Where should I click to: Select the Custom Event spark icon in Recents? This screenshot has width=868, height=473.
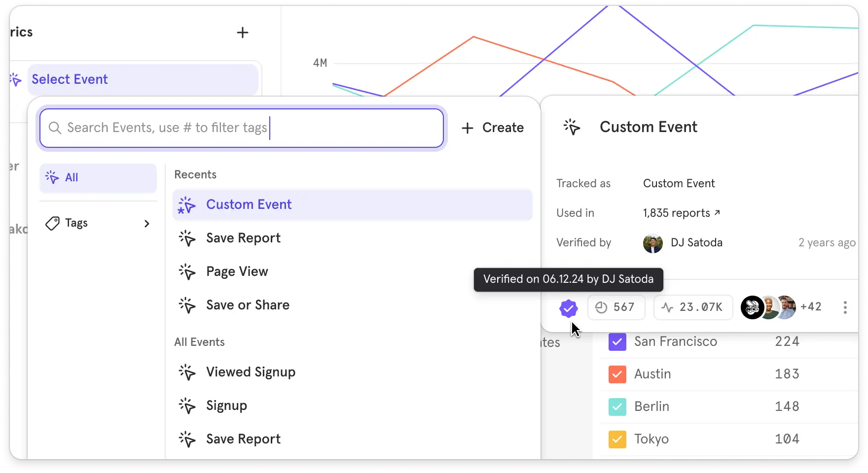click(x=186, y=205)
